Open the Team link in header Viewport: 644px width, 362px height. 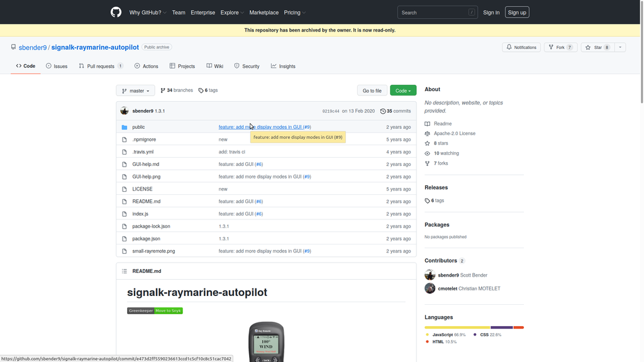179,13
